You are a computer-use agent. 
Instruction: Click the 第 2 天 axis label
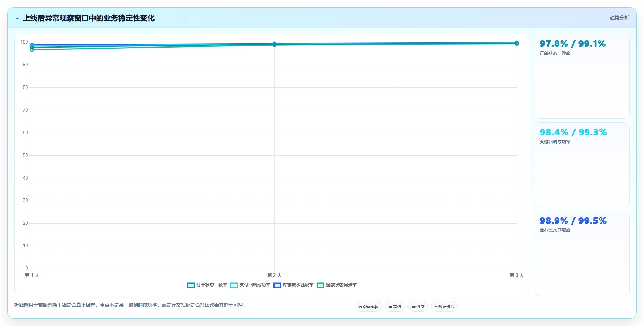click(274, 275)
